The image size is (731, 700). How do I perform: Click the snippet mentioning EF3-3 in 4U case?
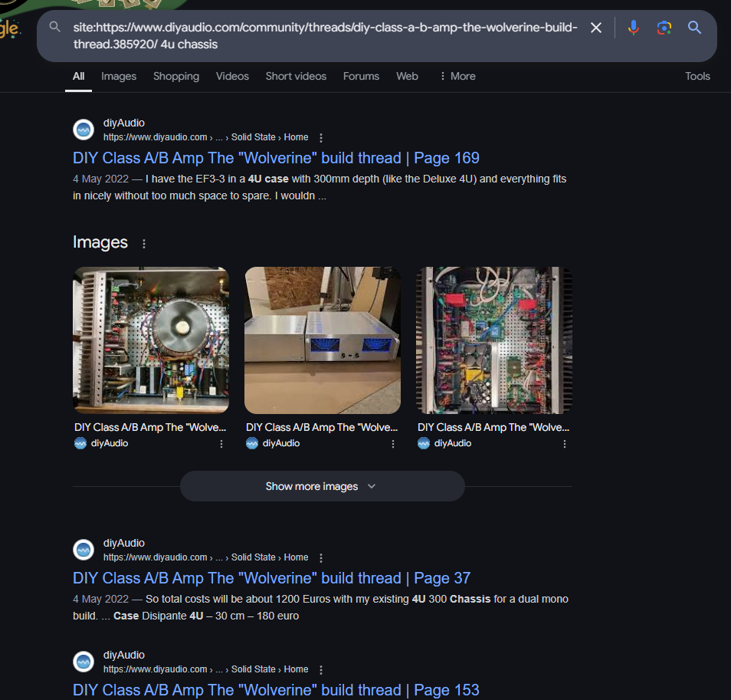tap(320, 187)
